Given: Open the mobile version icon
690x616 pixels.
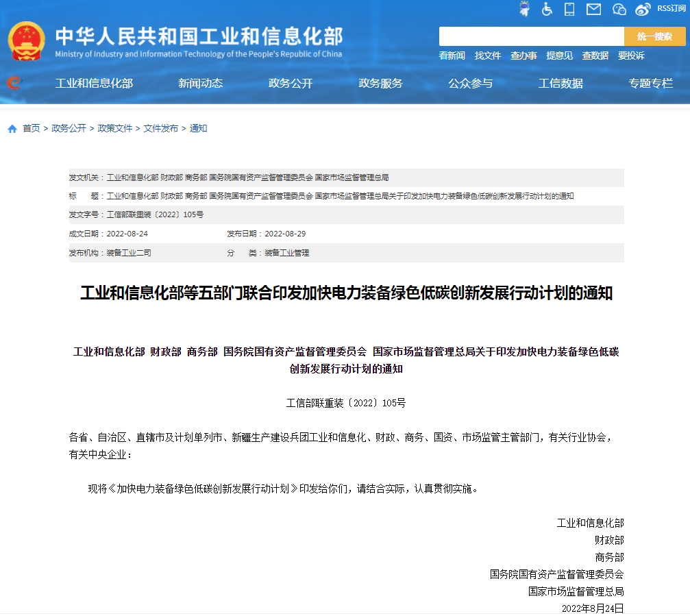Looking at the screenshot, I should (x=569, y=9).
